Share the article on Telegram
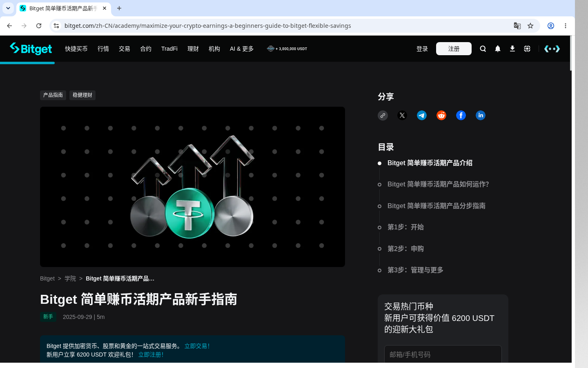This screenshot has width=588, height=368. tap(422, 115)
